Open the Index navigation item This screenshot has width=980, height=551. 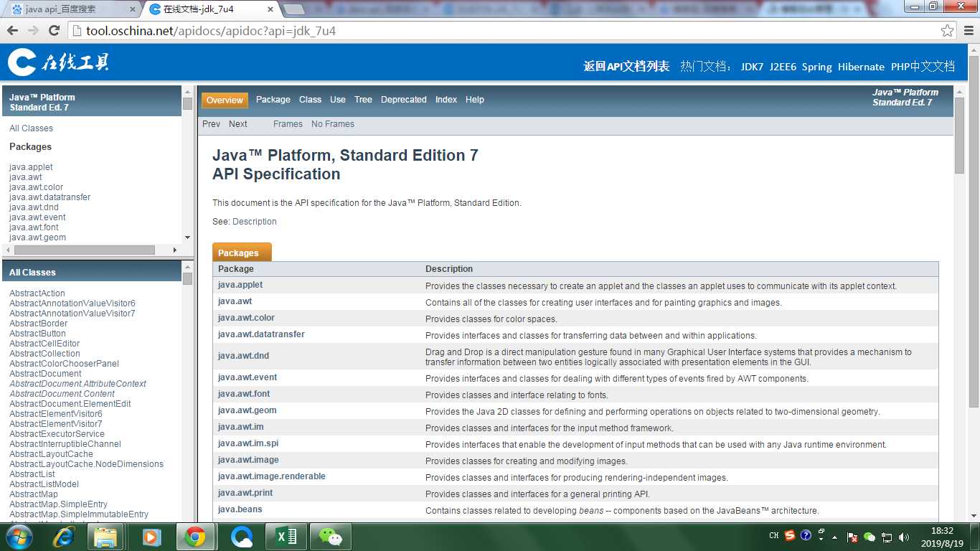tap(446, 100)
